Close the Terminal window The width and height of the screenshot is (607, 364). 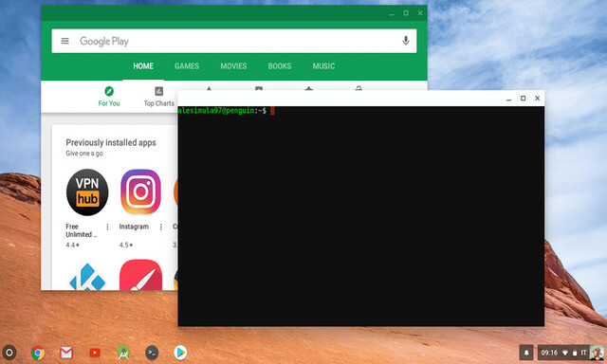(x=538, y=99)
